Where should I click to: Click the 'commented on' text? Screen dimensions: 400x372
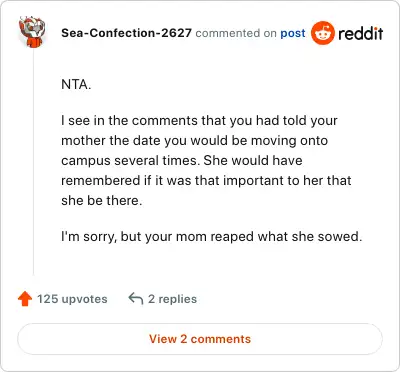click(x=236, y=33)
